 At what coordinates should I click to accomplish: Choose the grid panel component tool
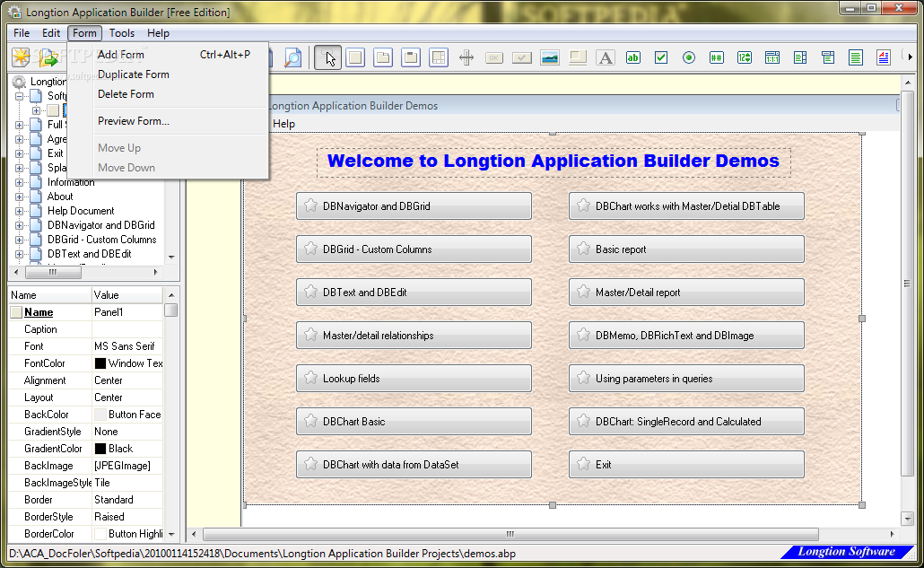(x=439, y=57)
